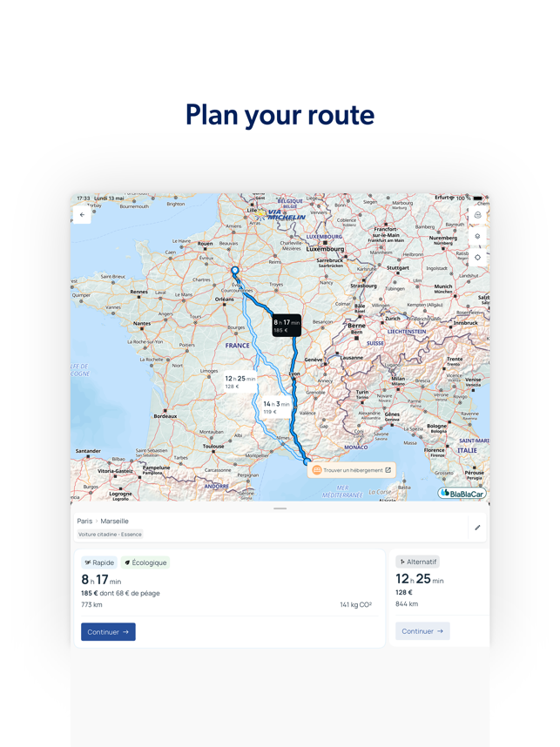
Task: Select the Rapide route tag
Action: [x=99, y=562]
